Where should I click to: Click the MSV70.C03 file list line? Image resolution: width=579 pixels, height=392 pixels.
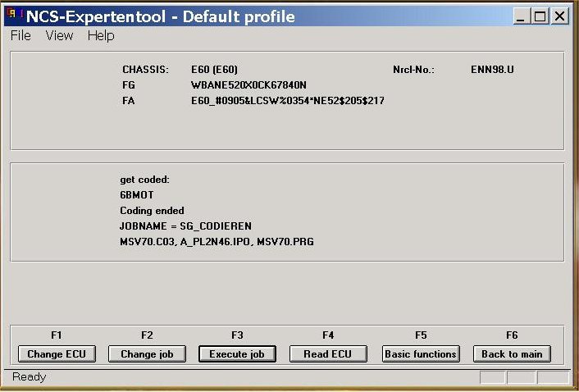click(x=217, y=242)
